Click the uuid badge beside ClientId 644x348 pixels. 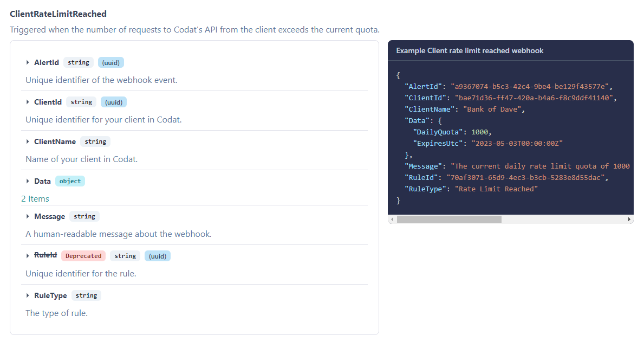[x=114, y=102]
